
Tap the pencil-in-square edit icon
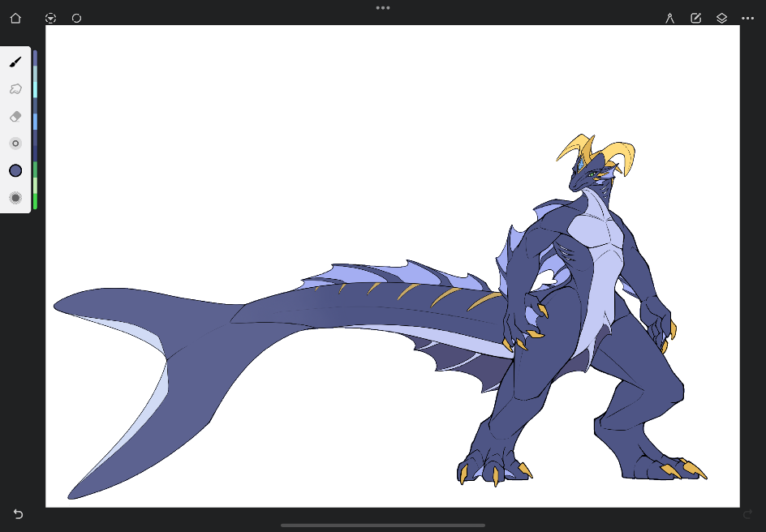[695, 18]
